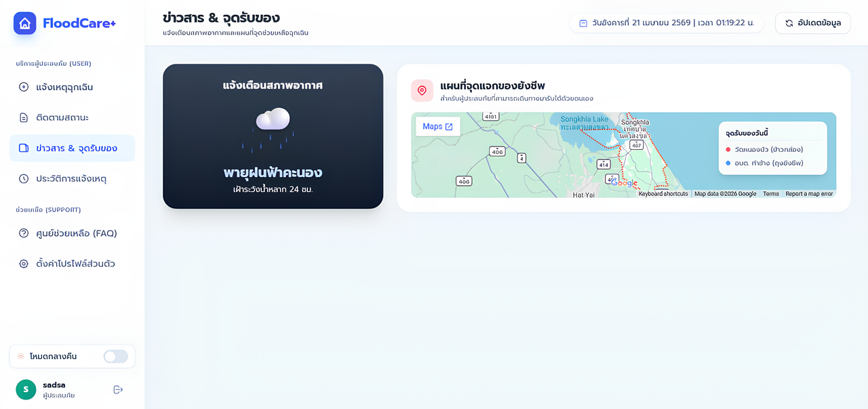Click the map Terms link
The width and height of the screenshot is (868, 409).
pos(770,194)
